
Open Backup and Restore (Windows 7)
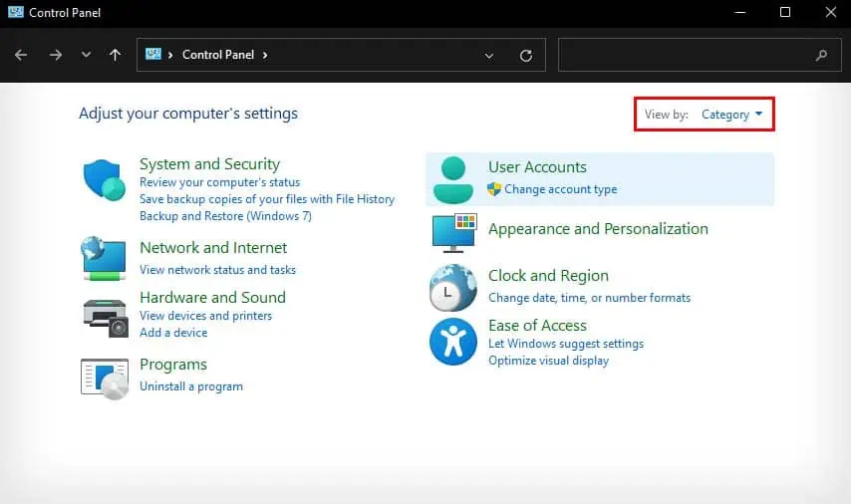click(225, 216)
